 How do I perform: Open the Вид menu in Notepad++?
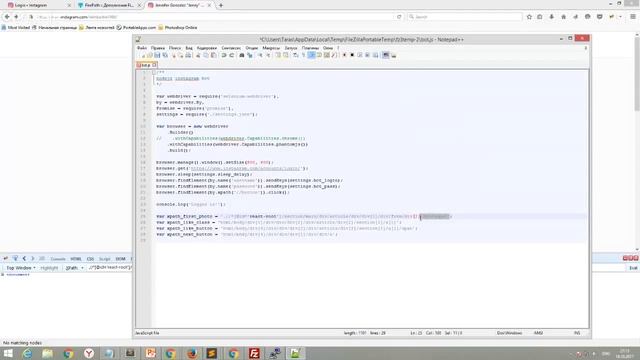189,48
